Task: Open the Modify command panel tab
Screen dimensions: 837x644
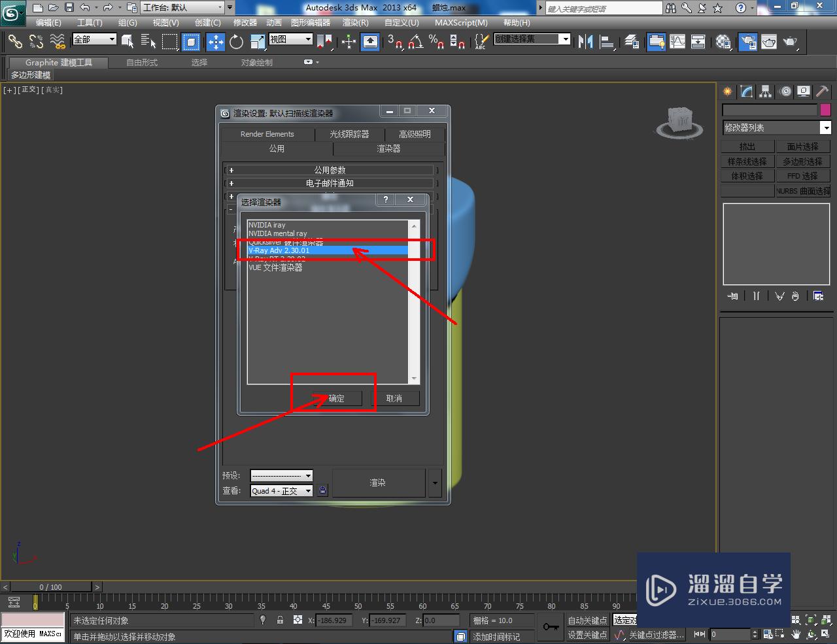Action: [746, 92]
